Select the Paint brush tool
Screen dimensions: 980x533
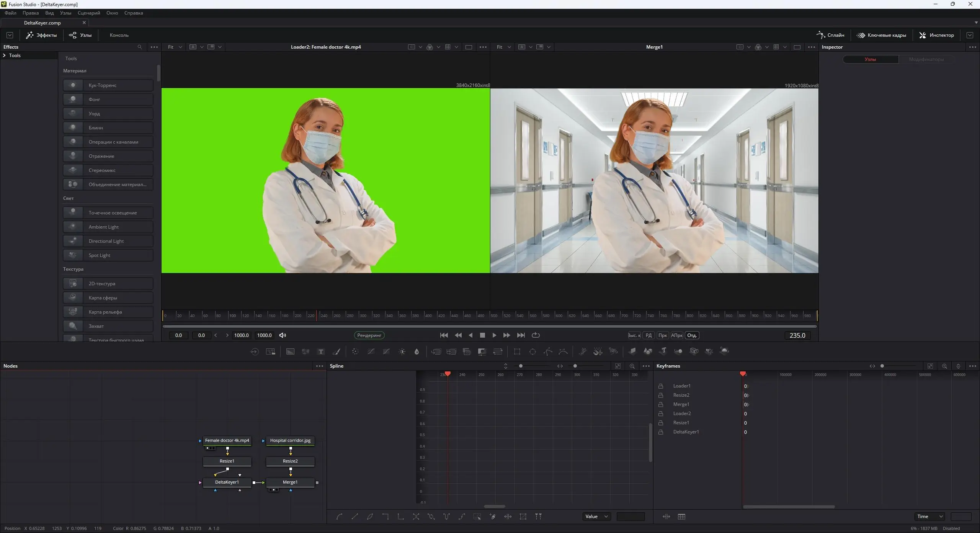(x=336, y=352)
